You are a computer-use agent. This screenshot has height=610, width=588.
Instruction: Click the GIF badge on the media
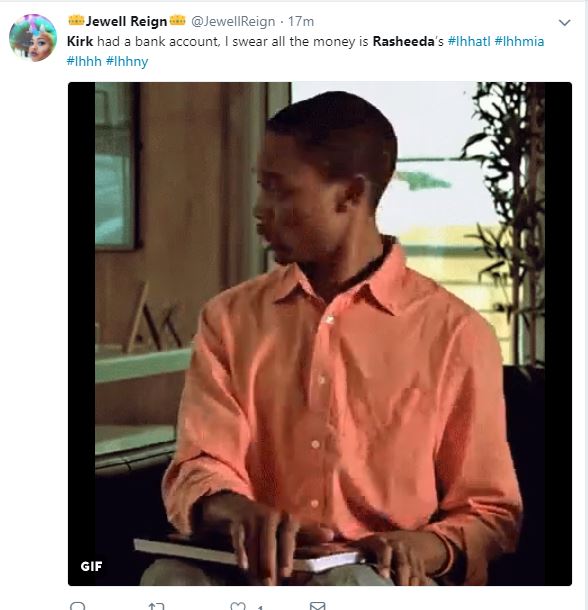point(91,566)
